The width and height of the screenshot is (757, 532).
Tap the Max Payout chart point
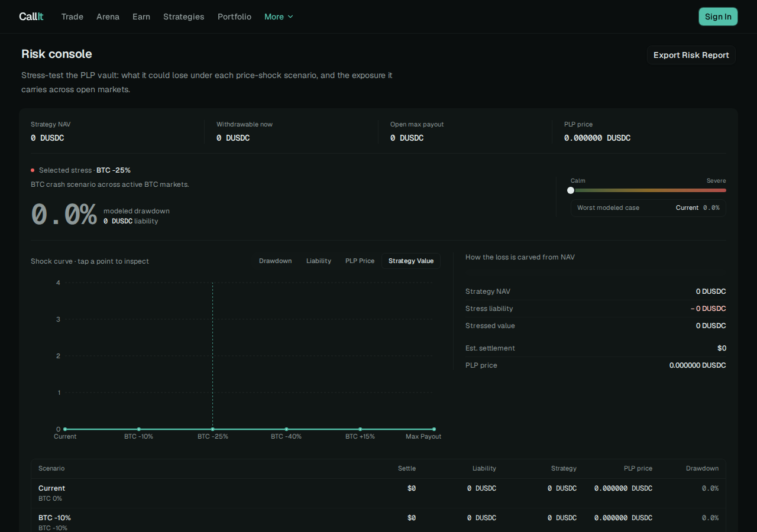pyautogui.click(x=434, y=429)
